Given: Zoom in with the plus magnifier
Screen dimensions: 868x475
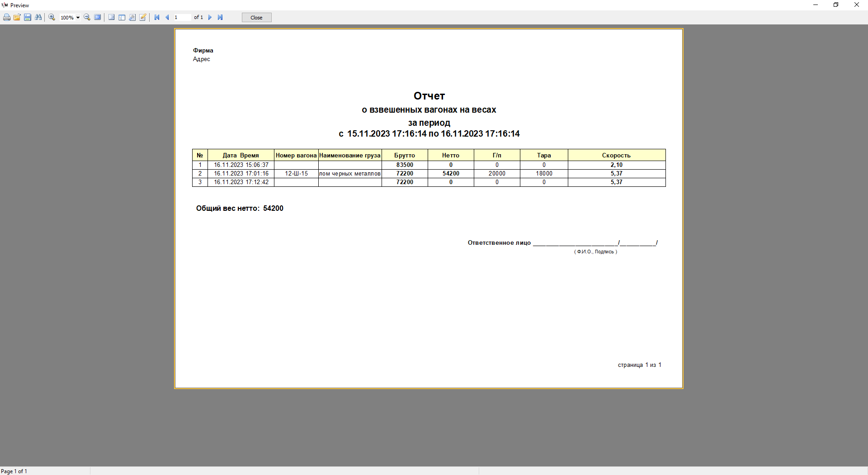Looking at the screenshot, I should click(52, 18).
